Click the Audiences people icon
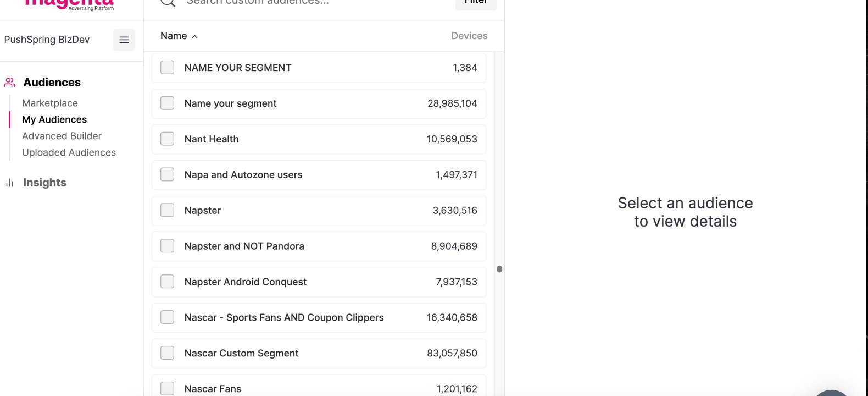 tap(10, 82)
